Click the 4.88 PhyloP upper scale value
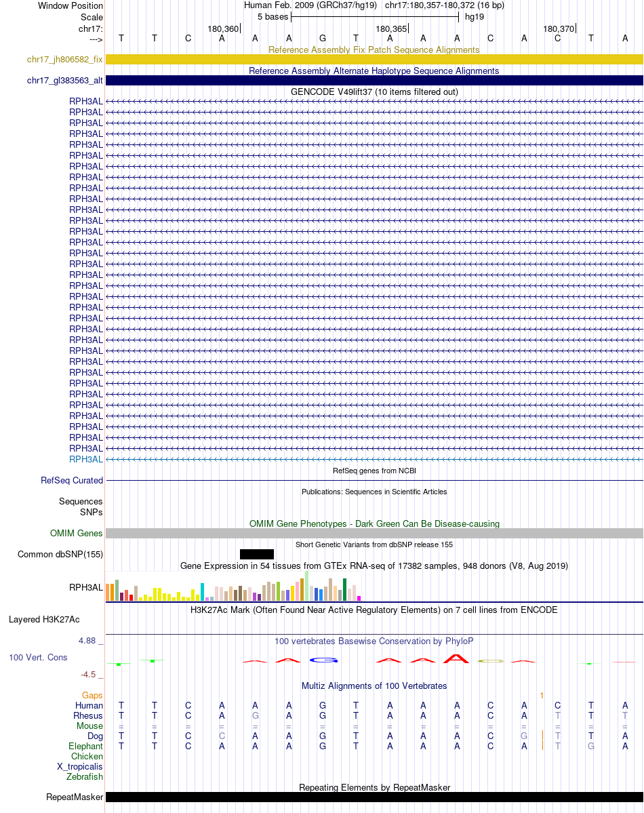 [87, 641]
